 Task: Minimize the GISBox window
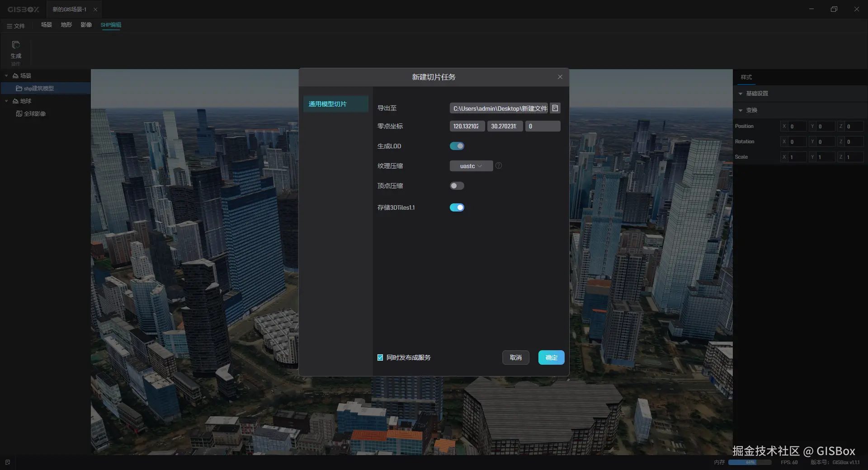click(x=811, y=9)
